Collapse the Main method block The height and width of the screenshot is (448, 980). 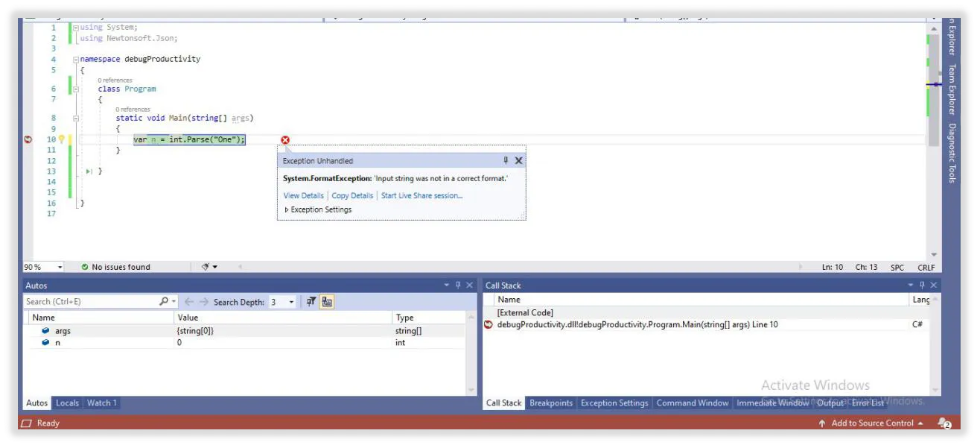75,118
